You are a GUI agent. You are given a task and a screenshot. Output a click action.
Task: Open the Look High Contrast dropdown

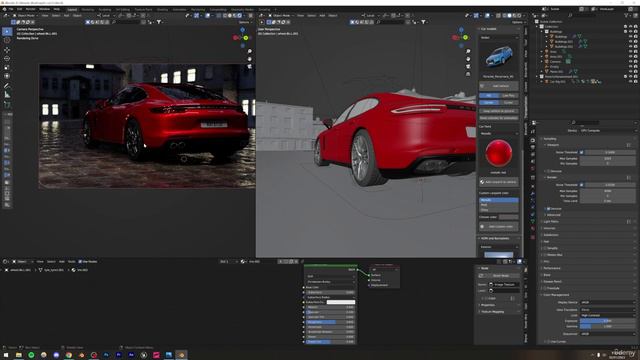point(607,316)
